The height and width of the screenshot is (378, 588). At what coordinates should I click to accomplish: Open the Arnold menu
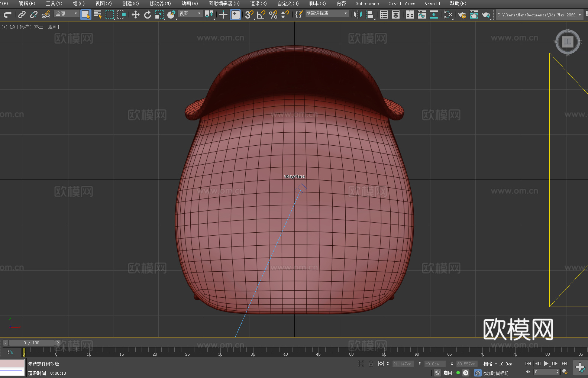point(432,3)
